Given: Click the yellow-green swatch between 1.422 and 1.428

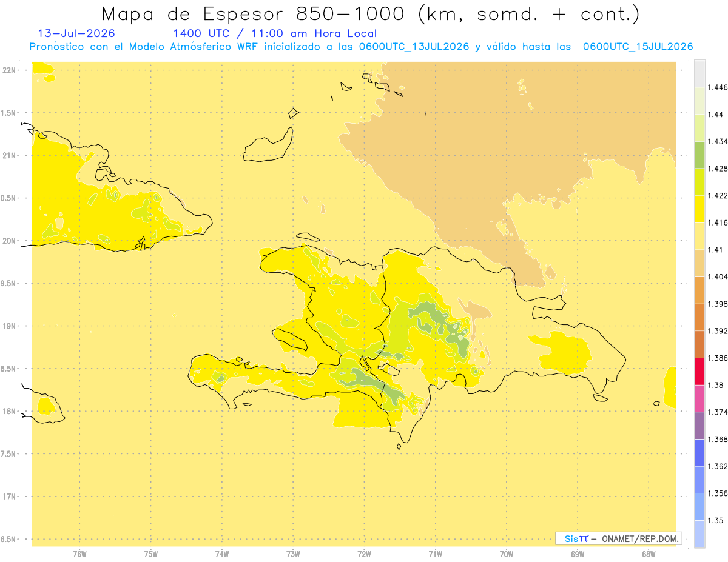Looking at the screenshot, I should (699, 182).
